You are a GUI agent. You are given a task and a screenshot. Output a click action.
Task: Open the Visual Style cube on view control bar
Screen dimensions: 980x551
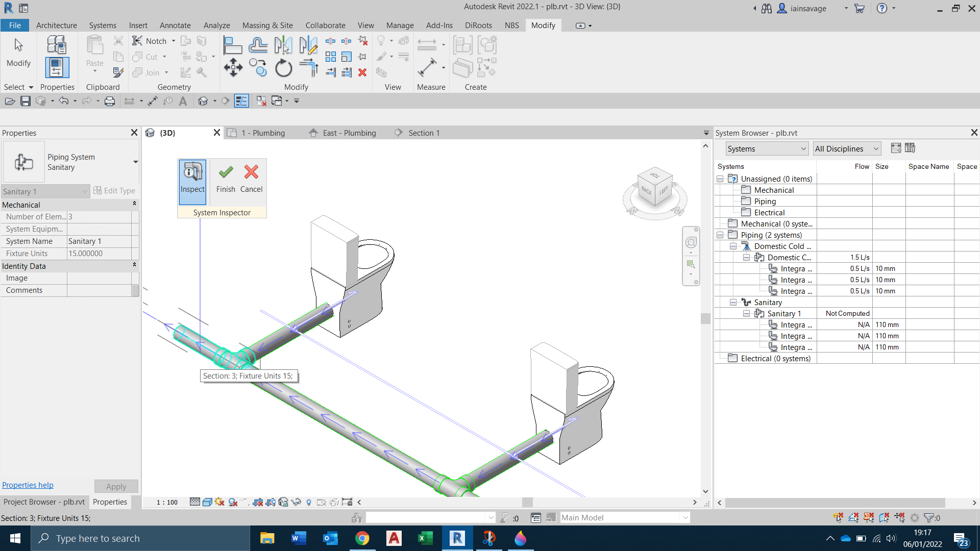click(x=207, y=502)
